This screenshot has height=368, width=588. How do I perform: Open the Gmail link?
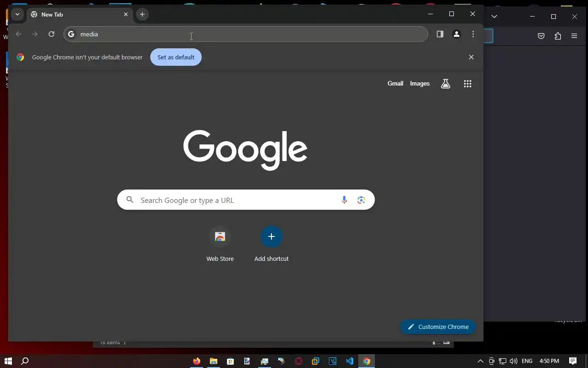point(395,83)
